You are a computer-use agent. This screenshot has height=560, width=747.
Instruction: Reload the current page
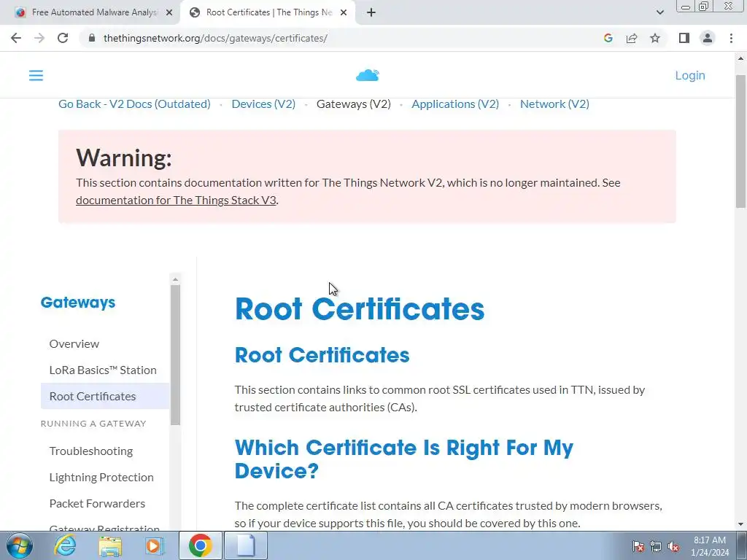point(63,38)
